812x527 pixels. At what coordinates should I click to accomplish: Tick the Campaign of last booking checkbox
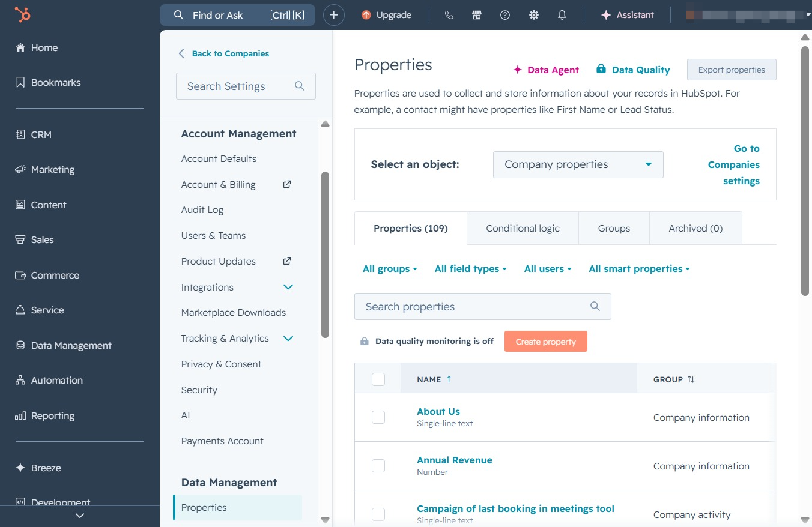(x=378, y=514)
